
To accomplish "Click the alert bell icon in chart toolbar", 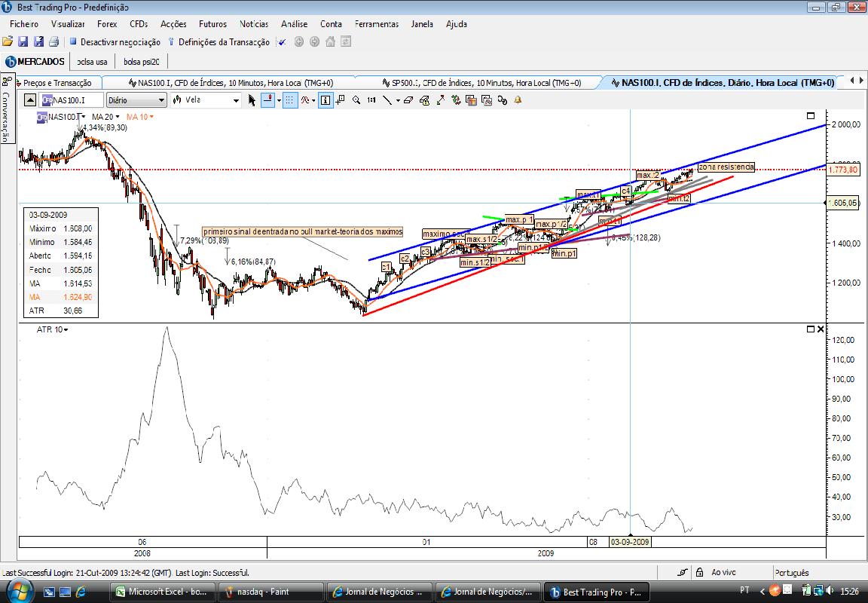I will (518, 100).
